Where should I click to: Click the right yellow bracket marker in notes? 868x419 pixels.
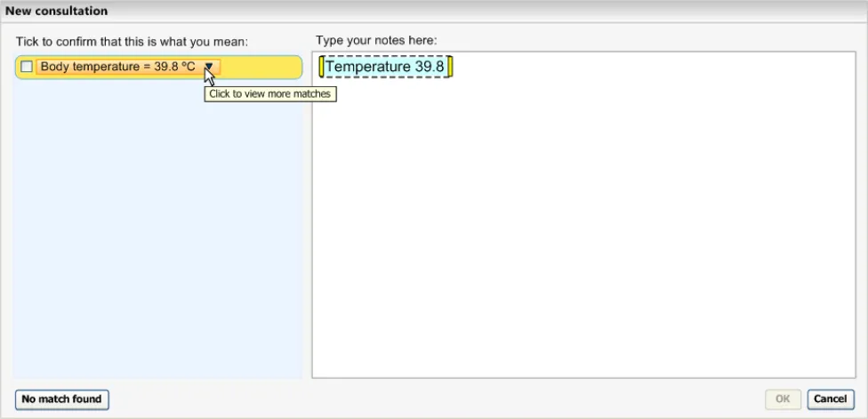450,67
